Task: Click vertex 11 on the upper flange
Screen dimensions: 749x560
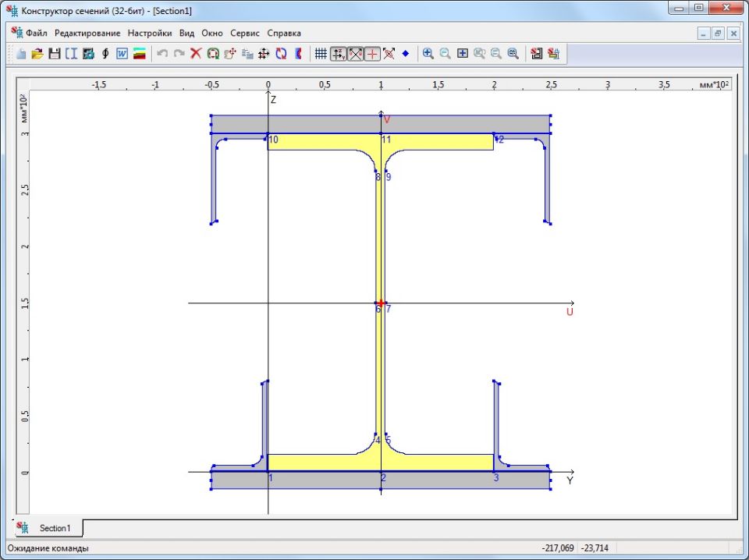Action: [x=381, y=134]
